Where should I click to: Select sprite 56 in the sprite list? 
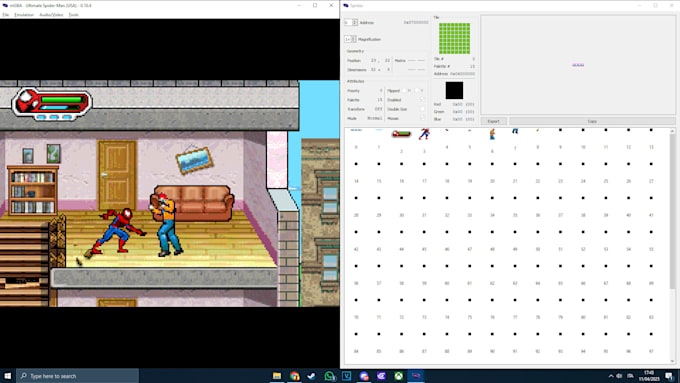356,275
